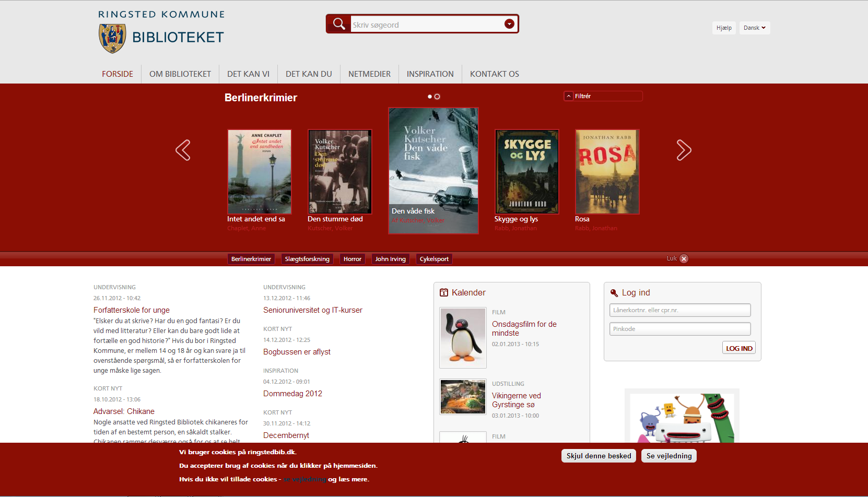Open the cartoon monsters banner image

682,417
